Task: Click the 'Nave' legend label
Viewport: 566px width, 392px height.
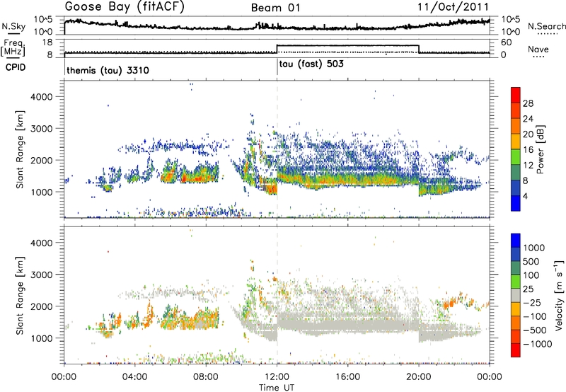Action: [x=538, y=49]
